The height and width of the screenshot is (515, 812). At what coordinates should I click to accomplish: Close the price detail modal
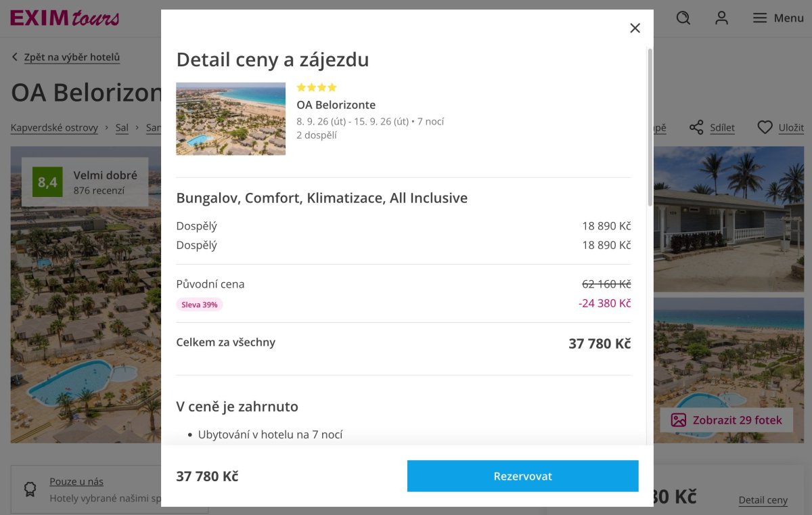point(635,28)
